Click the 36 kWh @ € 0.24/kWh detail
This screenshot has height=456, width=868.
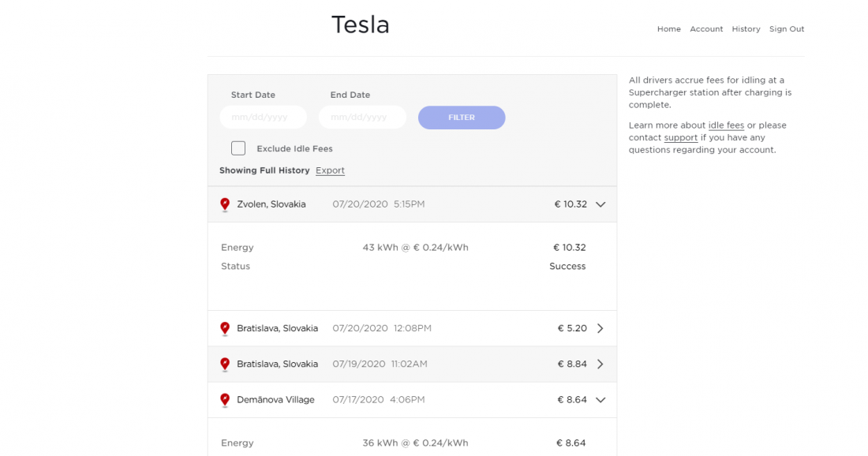[x=415, y=443]
